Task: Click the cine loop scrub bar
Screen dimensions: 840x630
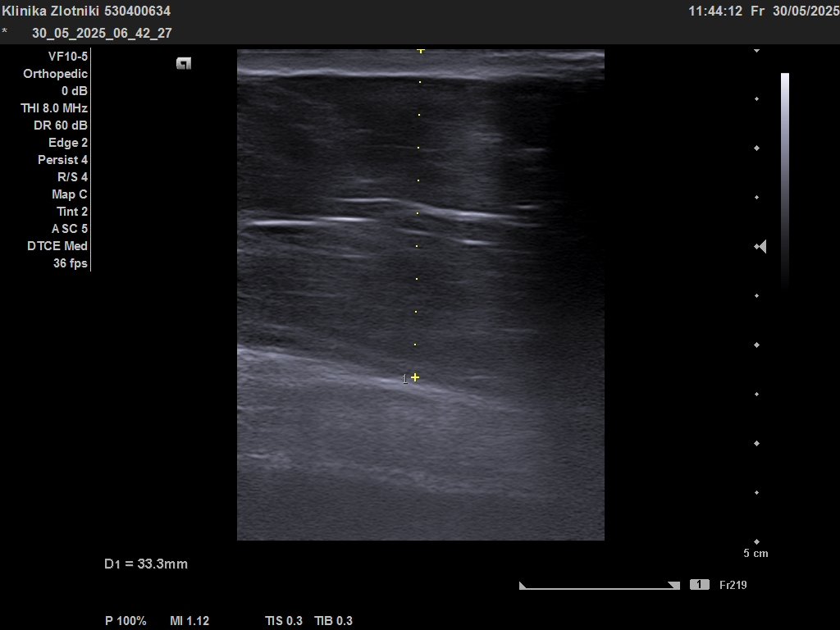Action: (x=600, y=587)
